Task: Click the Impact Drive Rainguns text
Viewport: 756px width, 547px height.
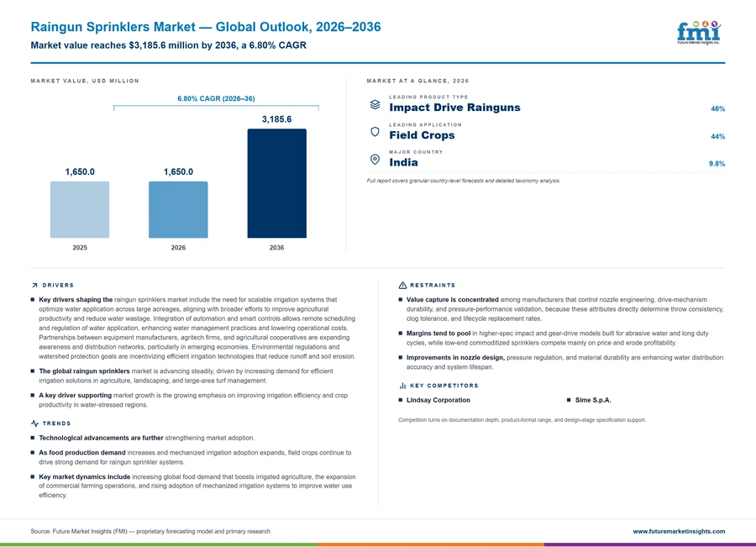Action: [x=454, y=108]
